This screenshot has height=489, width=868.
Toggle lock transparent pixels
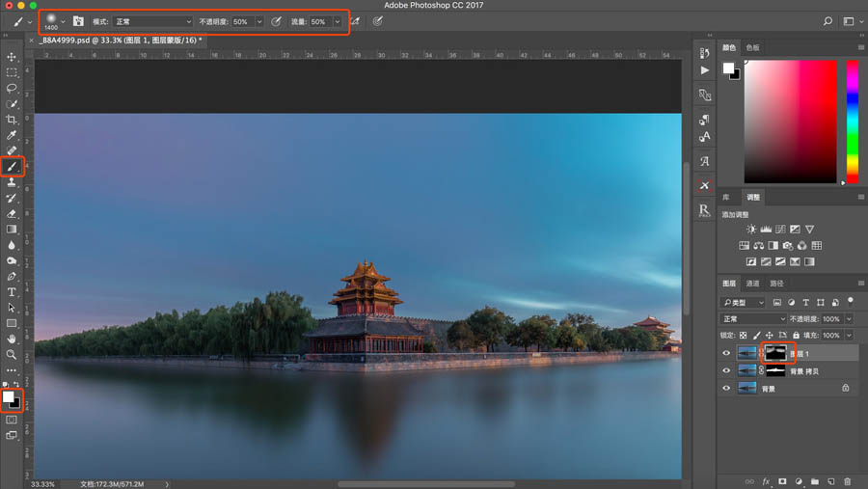click(743, 335)
